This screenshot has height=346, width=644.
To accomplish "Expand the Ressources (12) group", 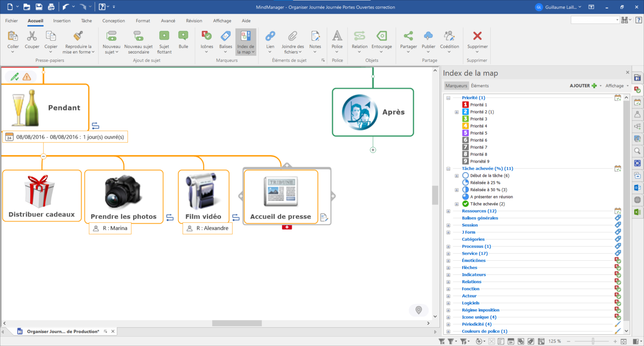I will (x=448, y=211).
